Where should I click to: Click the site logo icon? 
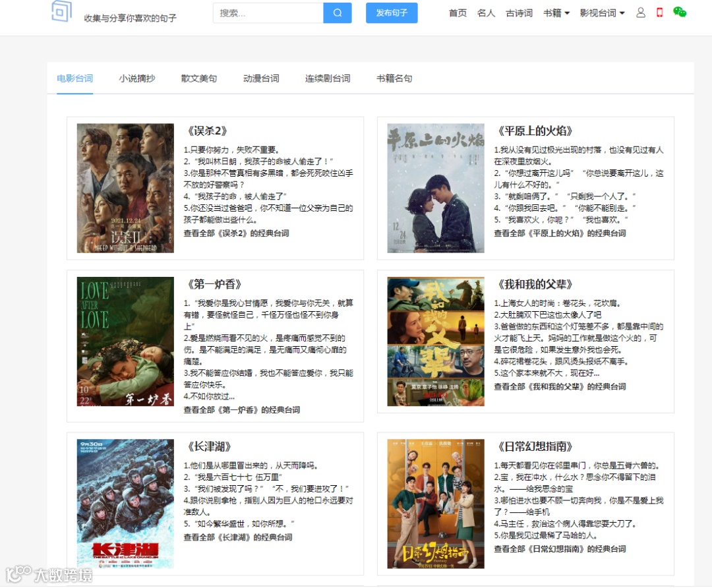[61, 11]
